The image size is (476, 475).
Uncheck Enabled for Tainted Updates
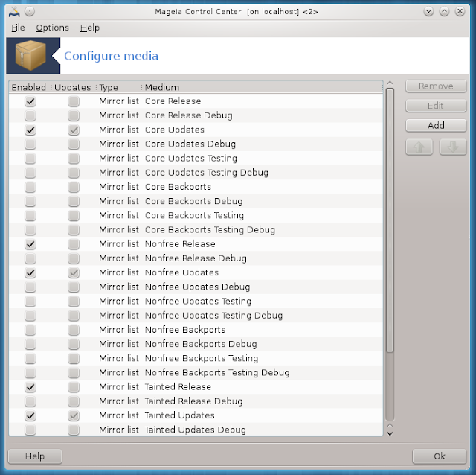click(x=30, y=415)
